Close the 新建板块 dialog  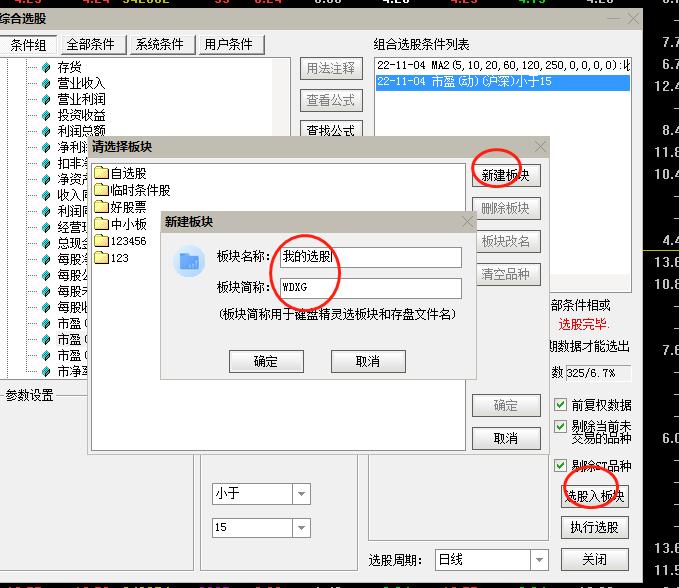[x=467, y=222]
